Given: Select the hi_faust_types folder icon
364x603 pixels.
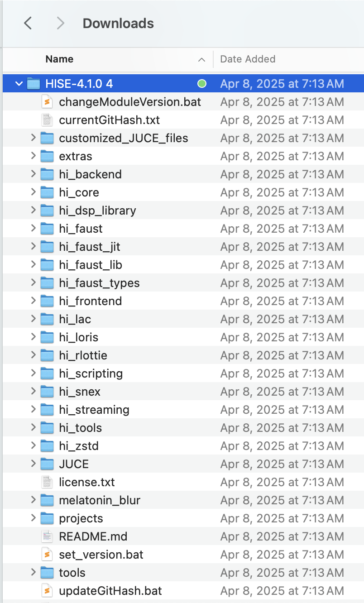Looking at the screenshot, I should pos(47,283).
